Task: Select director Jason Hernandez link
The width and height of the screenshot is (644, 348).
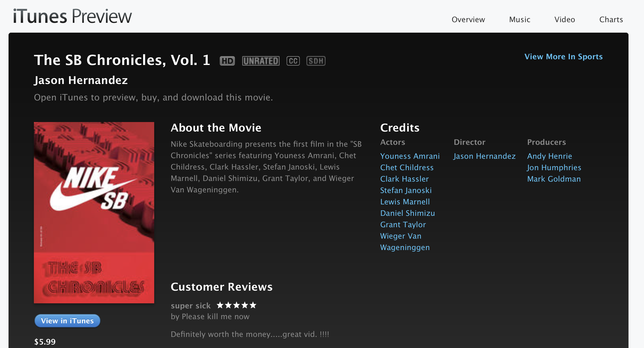Action: coord(484,156)
